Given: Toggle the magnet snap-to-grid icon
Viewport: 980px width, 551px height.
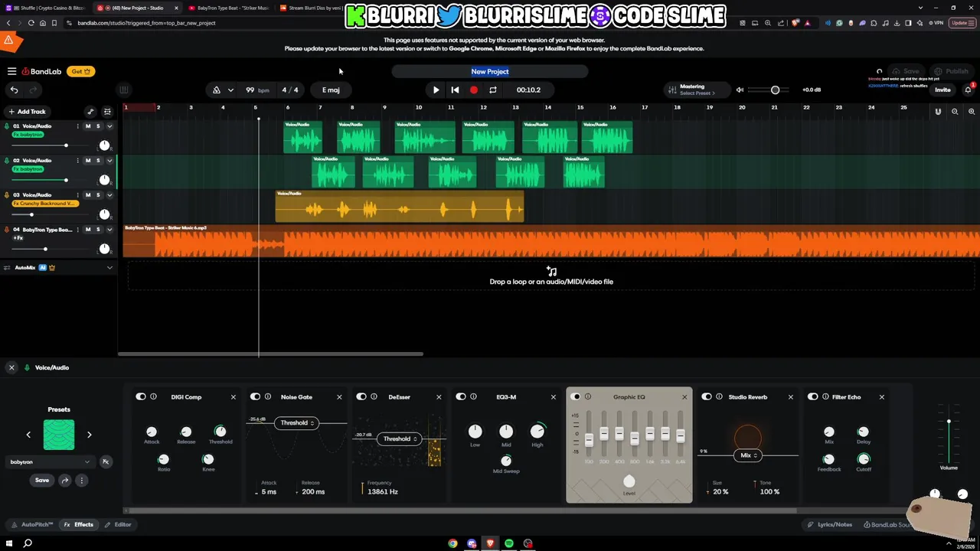Looking at the screenshot, I should [x=938, y=112].
